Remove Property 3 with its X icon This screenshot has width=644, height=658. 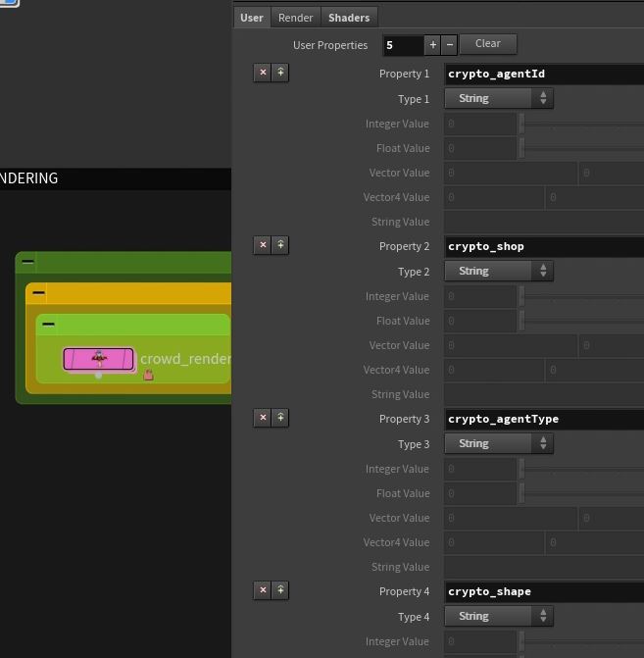point(263,418)
